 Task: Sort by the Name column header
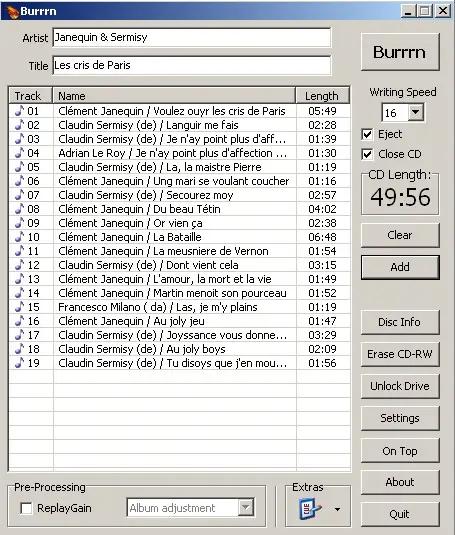174,96
